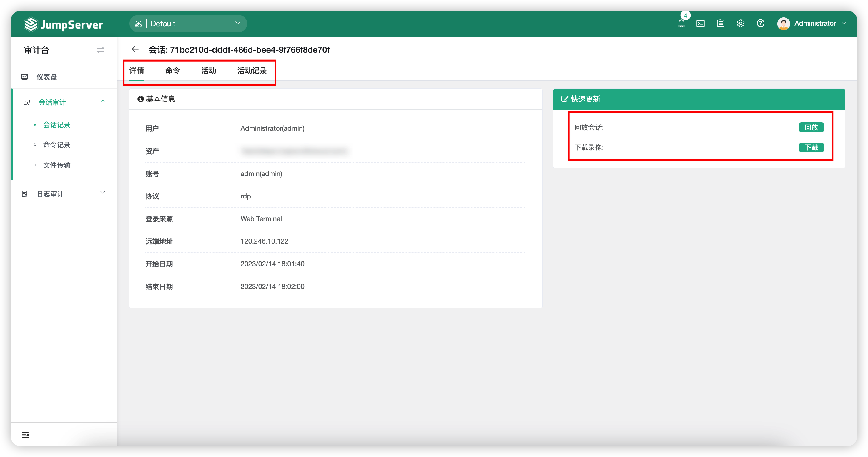Open system settings gear icon
The width and height of the screenshot is (868, 457).
[740, 23]
